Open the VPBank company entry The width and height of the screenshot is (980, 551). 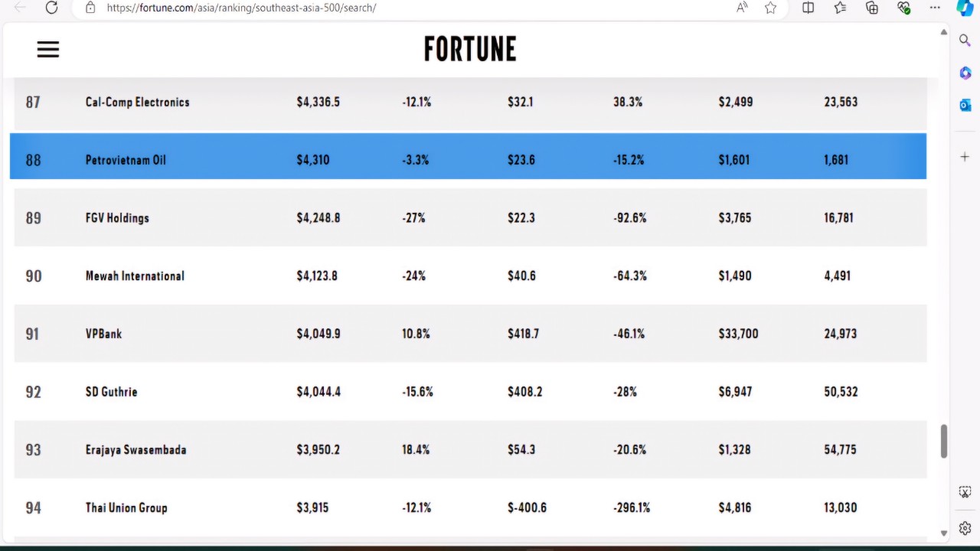click(103, 334)
